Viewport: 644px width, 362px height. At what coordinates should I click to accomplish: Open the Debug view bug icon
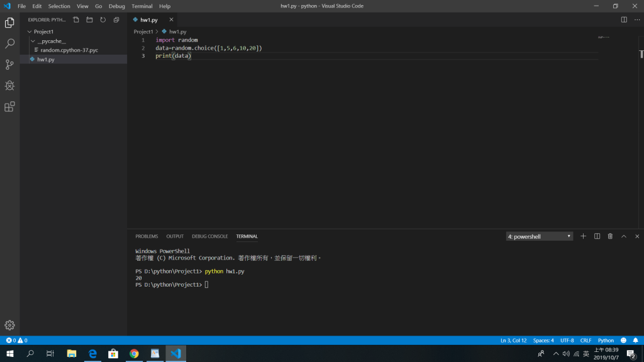(9, 85)
